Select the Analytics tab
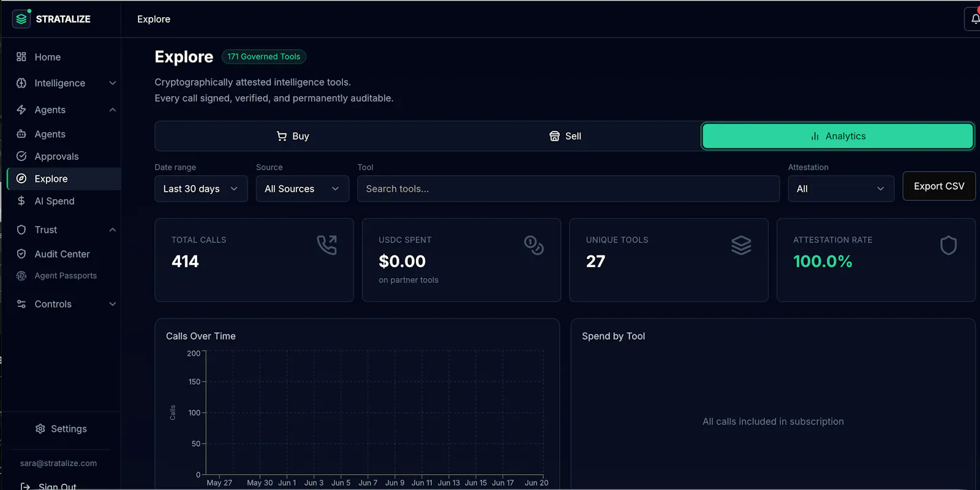Viewport: 980px width, 490px height. pos(838,136)
